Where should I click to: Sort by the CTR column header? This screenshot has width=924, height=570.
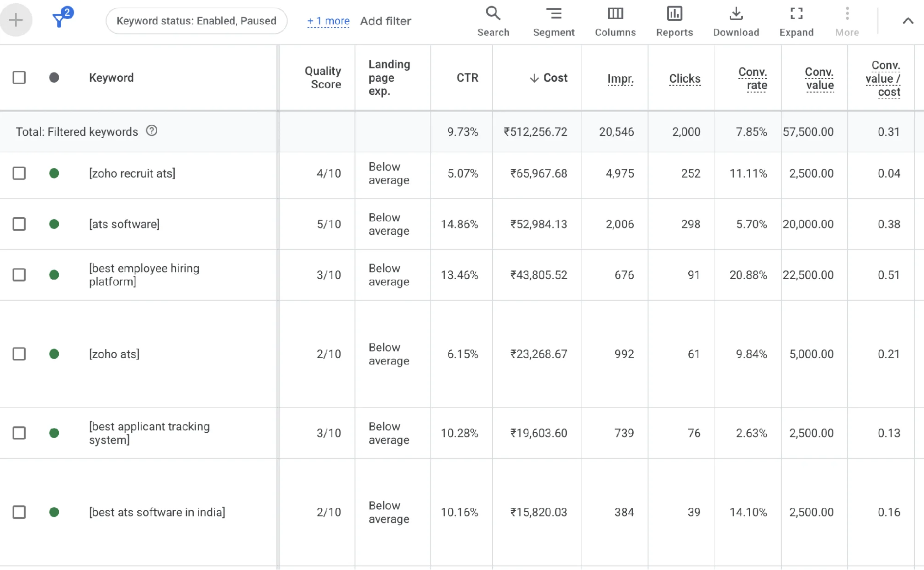click(467, 78)
